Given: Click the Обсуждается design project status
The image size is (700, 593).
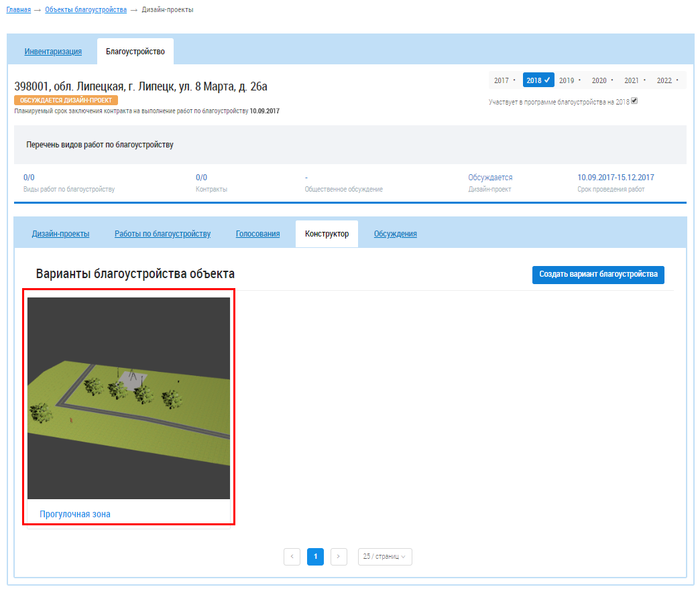Looking at the screenshot, I should click(490, 178).
